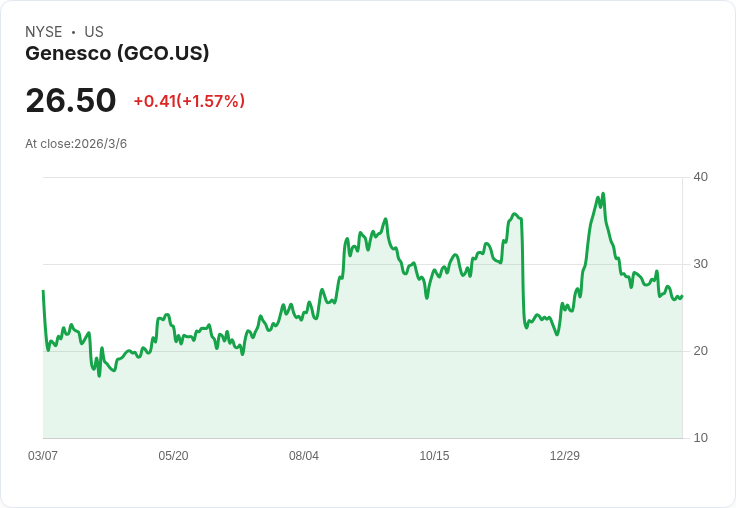Click the final endpoint of the price line
This screenshot has height=508, width=736.
pyautogui.click(x=682, y=296)
